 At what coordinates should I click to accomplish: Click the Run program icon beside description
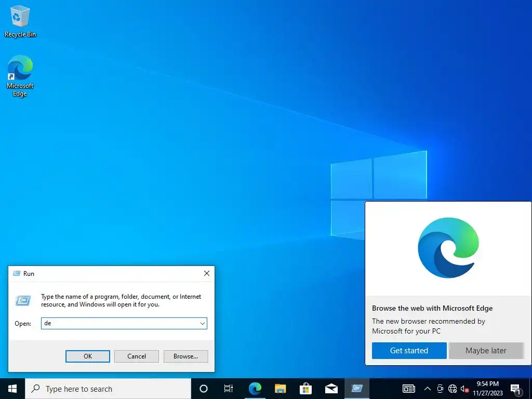tap(23, 300)
